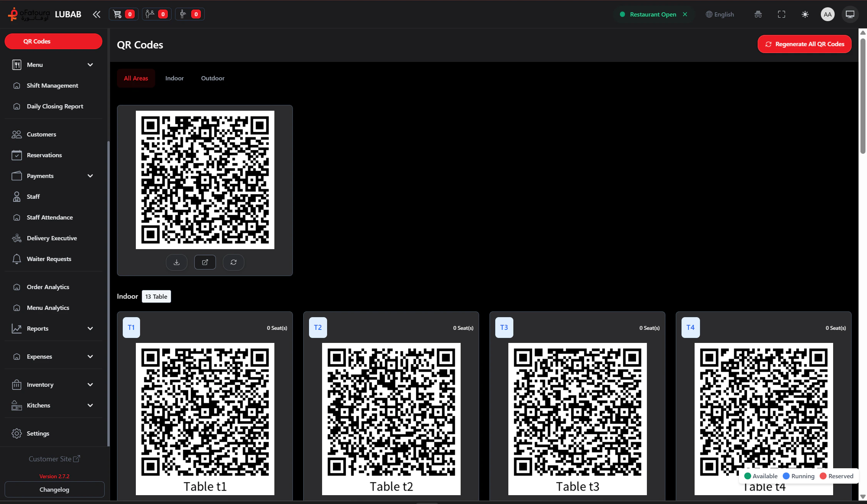Viewport: 867px width, 504px height.
Task: Open the Customer Site link
Action: [54, 459]
